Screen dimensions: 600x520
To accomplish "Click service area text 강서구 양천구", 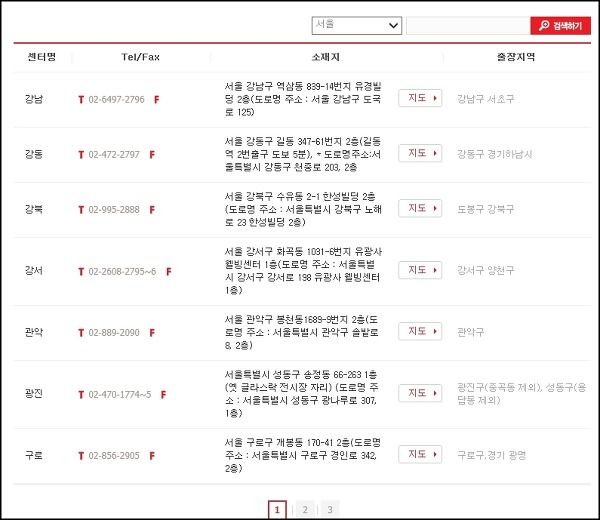I will point(486,271).
